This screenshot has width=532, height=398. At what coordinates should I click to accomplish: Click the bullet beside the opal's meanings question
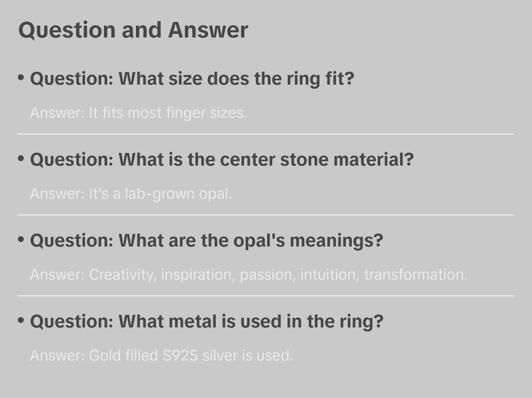tap(21, 239)
